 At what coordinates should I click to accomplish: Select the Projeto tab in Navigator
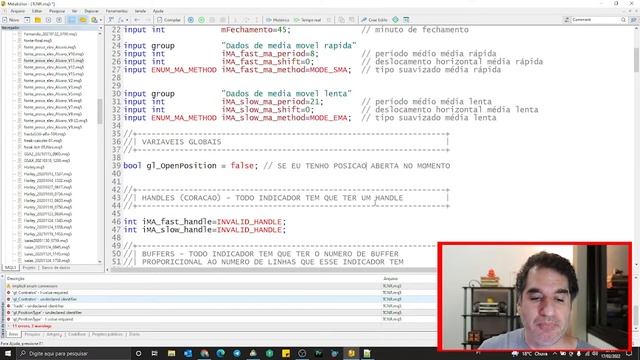point(29,268)
